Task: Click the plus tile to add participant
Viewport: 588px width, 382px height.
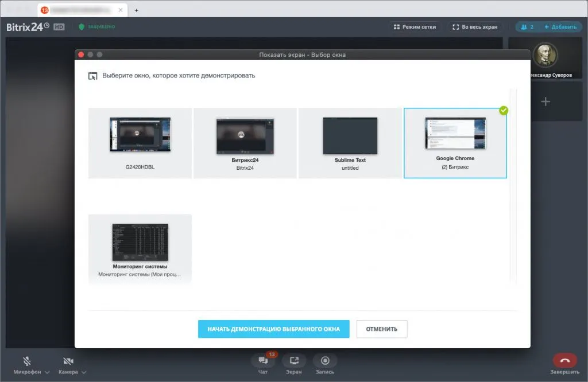Action: click(x=546, y=102)
